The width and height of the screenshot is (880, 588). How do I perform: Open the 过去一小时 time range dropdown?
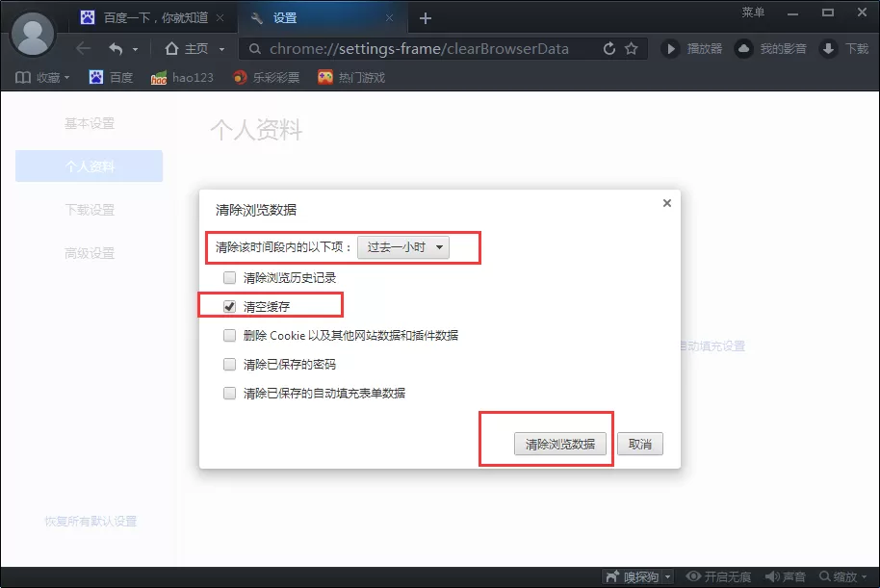click(x=403, y=247)
